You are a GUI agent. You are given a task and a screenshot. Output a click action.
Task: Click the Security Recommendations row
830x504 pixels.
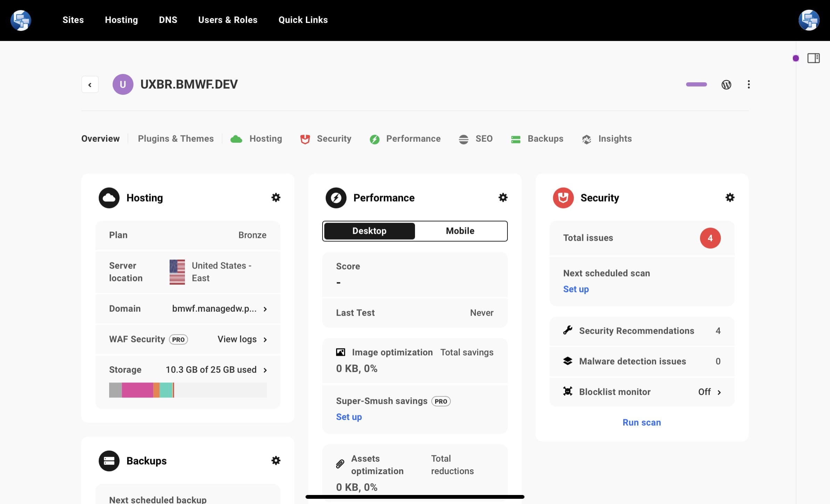(x=642, y=331)
